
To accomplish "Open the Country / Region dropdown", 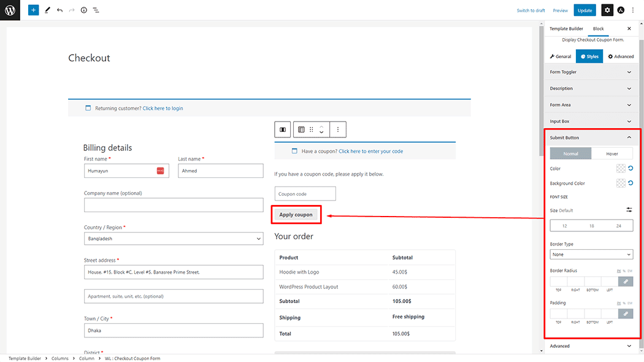I will point(174,239).
